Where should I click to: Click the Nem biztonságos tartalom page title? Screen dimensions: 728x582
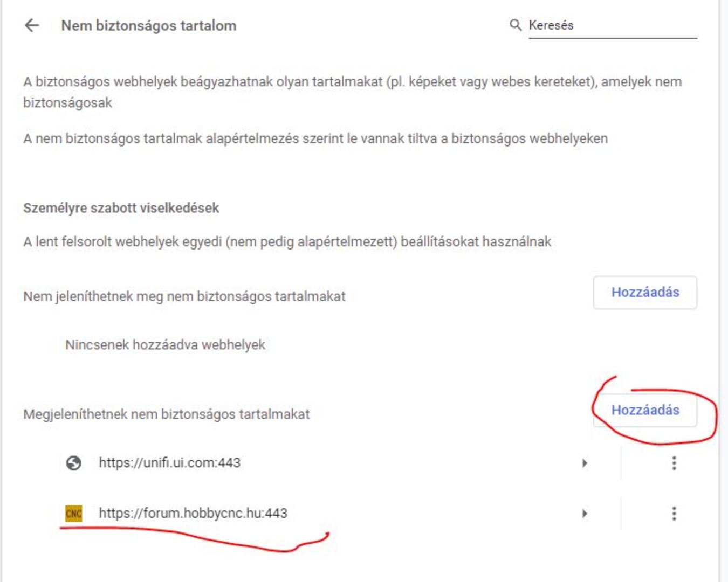point(149,26)
